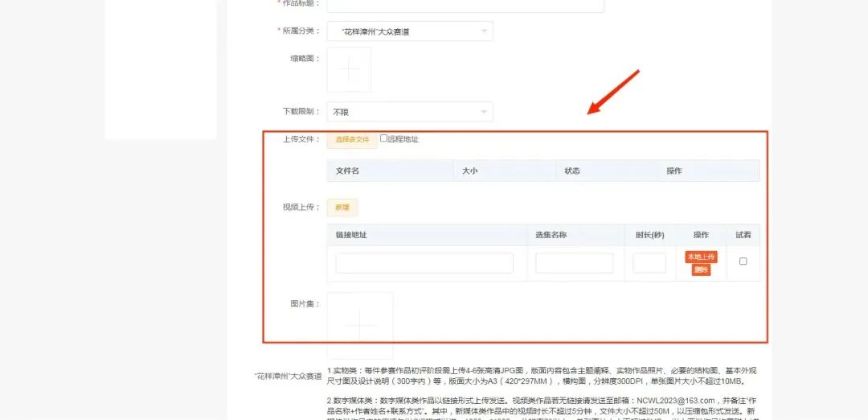
Task: Focus the 链接地址 input field
Action: pos(424,263)
